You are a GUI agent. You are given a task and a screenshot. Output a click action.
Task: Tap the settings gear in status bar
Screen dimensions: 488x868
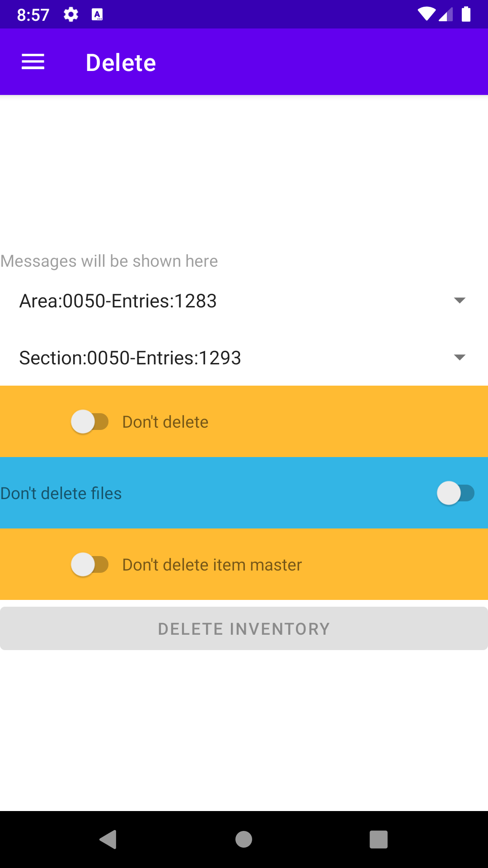pos(71,15)
